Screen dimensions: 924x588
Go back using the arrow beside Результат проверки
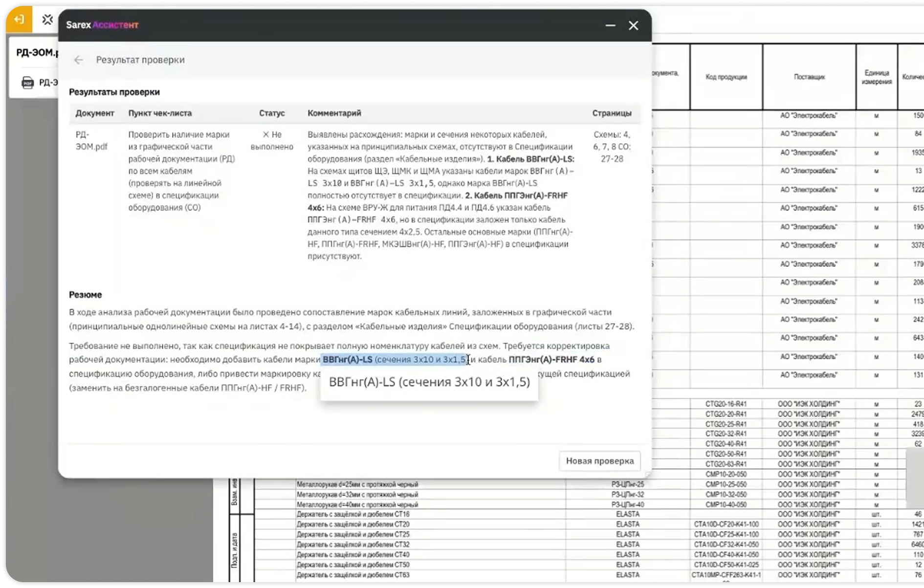pos(78,60)
